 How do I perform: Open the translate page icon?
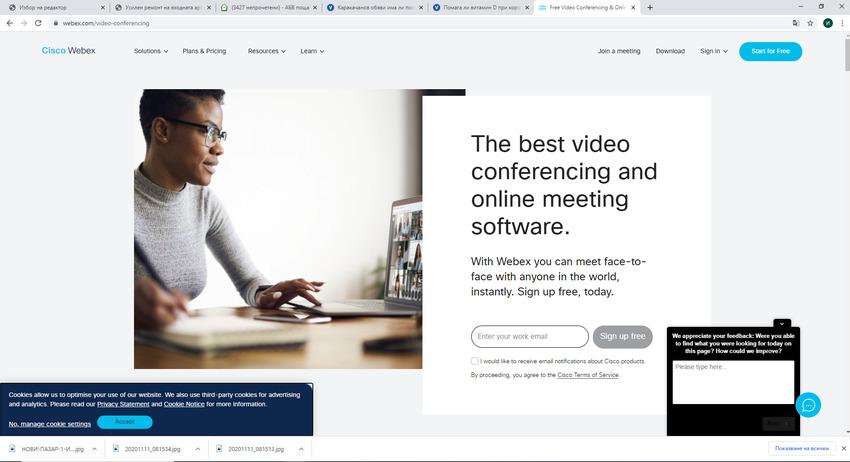tap(796, 23)
